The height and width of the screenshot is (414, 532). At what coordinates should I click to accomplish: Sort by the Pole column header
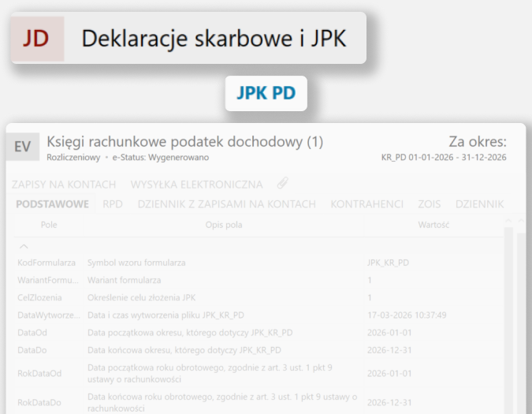click(48, 225)
